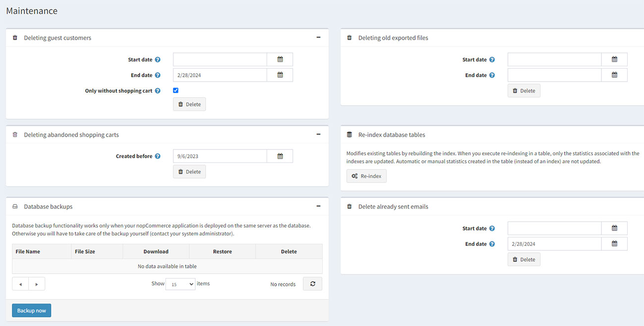
Task: Uncheck the Only without shopping cart checkbox
Action: coord(175,91)
